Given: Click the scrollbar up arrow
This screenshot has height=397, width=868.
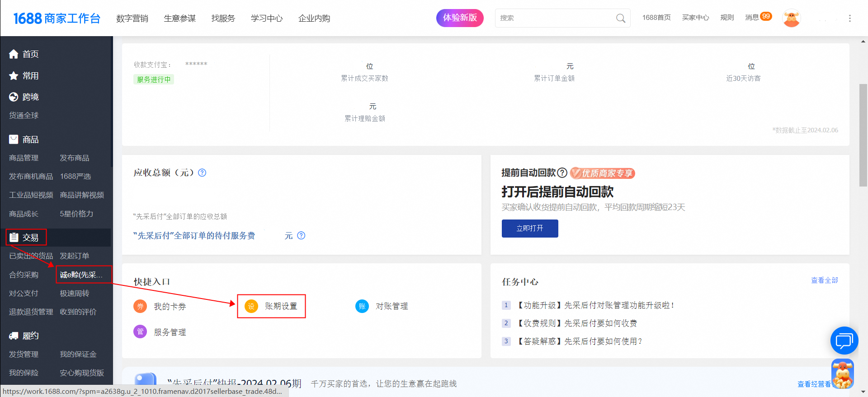Looking at the screenshot, I should (863, 41).
